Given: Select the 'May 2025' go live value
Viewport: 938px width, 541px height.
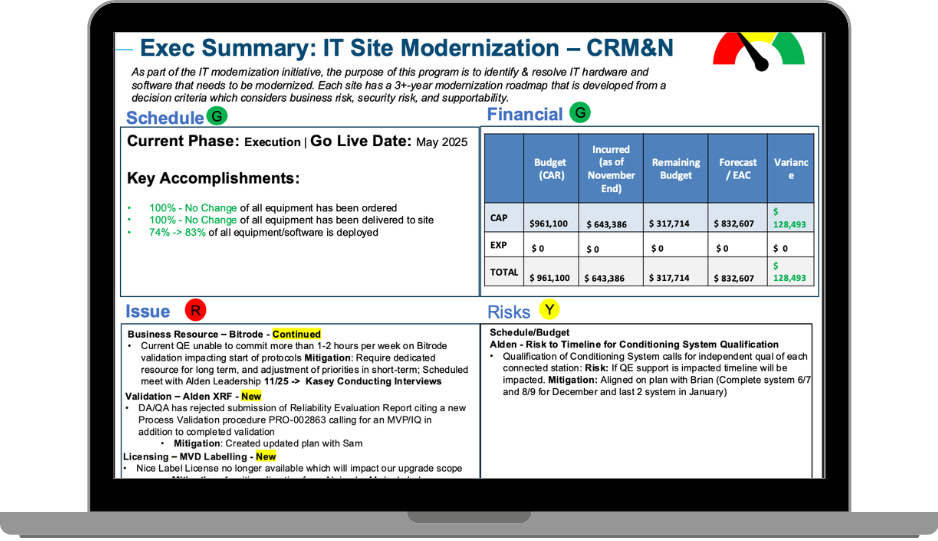Looking at the screenshot, I should coord(441,142).
